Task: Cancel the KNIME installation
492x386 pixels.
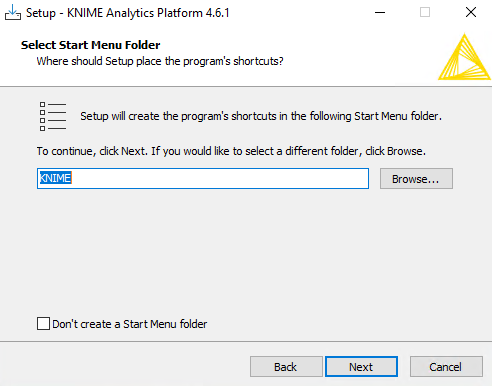Action: [x=446, y=367]
